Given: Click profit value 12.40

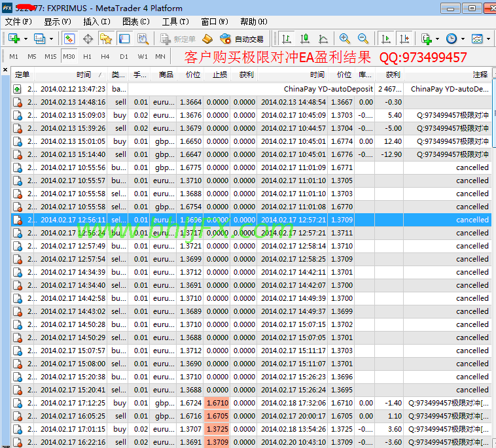Looking at the screenshot, I should tap(393, 141).
